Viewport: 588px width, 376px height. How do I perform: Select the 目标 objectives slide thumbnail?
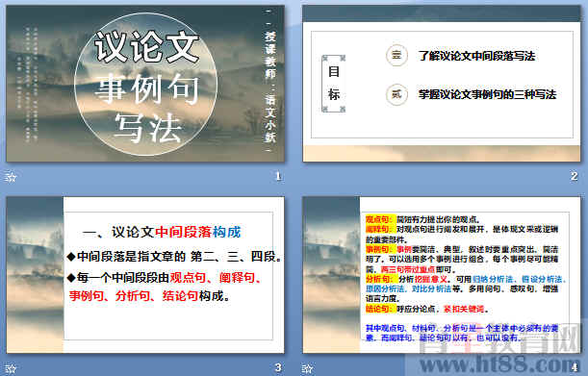point(442,84)
